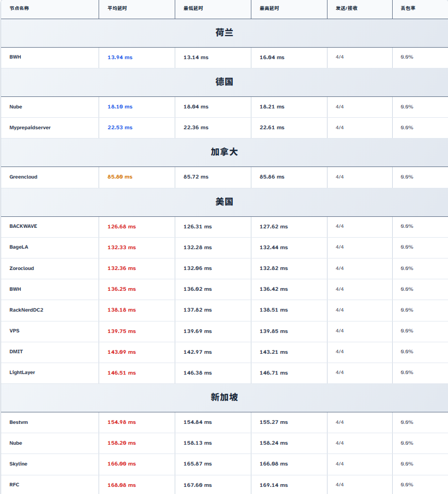Click RFC's 169.14 ms maximum latency cell
Image resolution: width=448 pixels, height=494 pixels.
click(273, 485)
